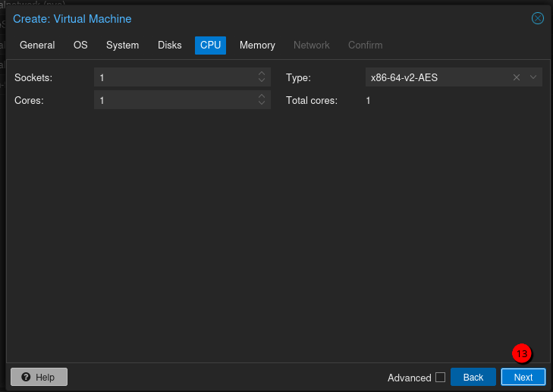The width and height of the screenshot is (553, 392).
Task: Click the Back button
Action: tap(473, 378)
